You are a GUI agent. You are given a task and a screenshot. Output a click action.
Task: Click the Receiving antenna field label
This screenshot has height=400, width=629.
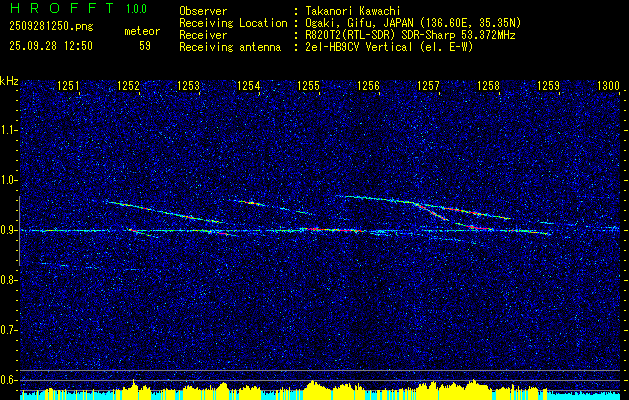(230, 47)
